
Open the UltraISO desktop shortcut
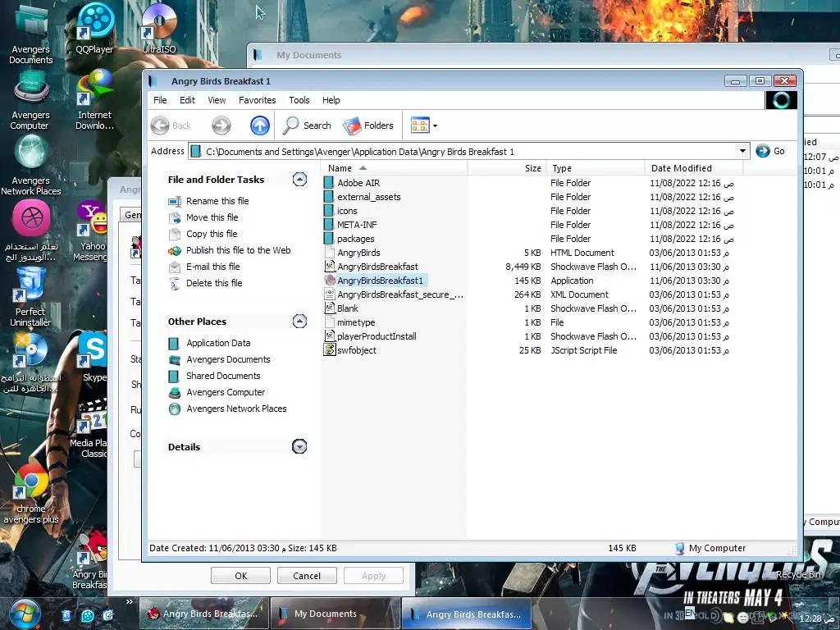159,29
